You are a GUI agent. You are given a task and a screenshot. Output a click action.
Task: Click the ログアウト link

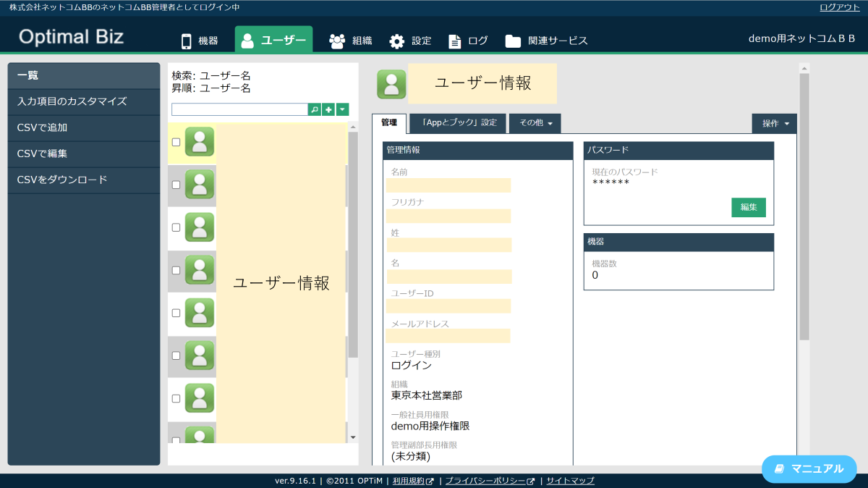point(839,7)
